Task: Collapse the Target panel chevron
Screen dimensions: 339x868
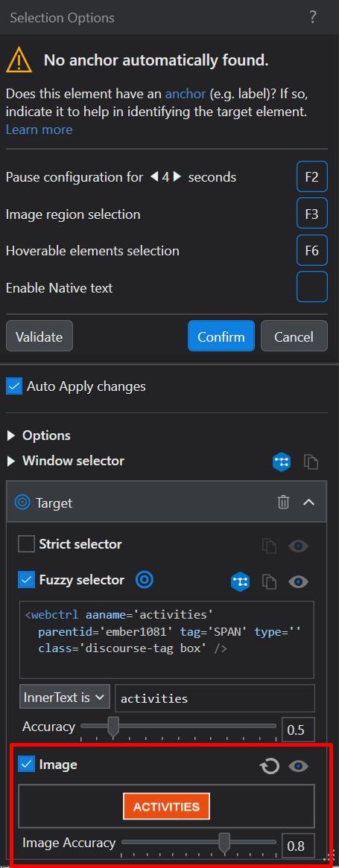Action: tap(309, 502)
